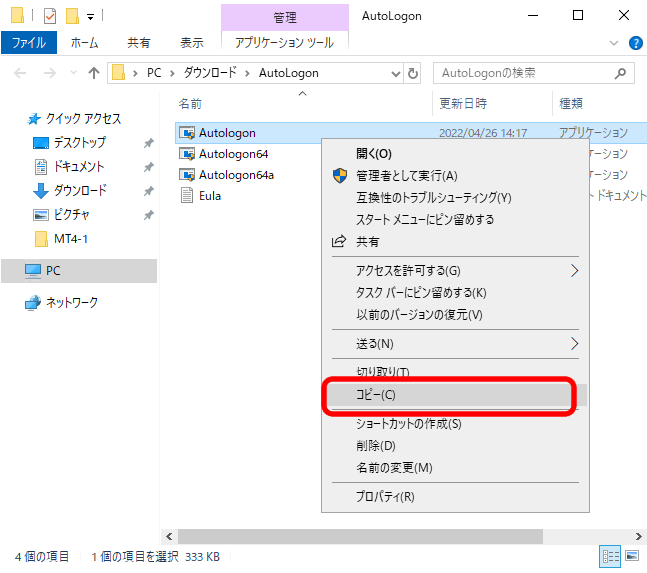Image resolution: width=647 pixels, height=573 pixels.
Task: Click the pin icon next to ドキュメント
Action: point(149,167)
